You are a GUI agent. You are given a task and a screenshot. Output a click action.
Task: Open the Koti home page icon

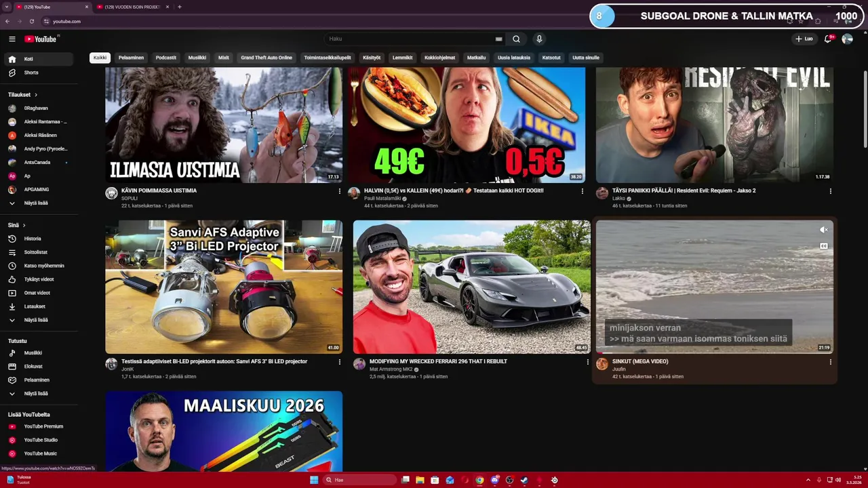point(12,59)
